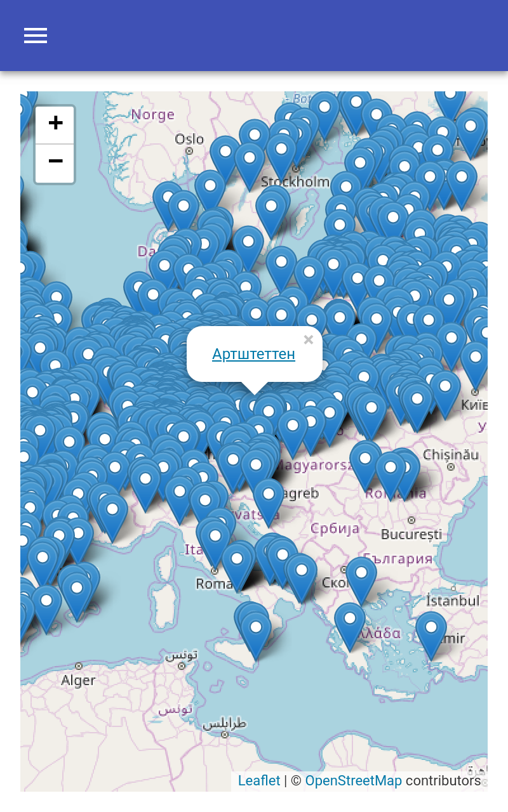Select the marker on Sicily
508x812 pixels.
tap(256, 636)
